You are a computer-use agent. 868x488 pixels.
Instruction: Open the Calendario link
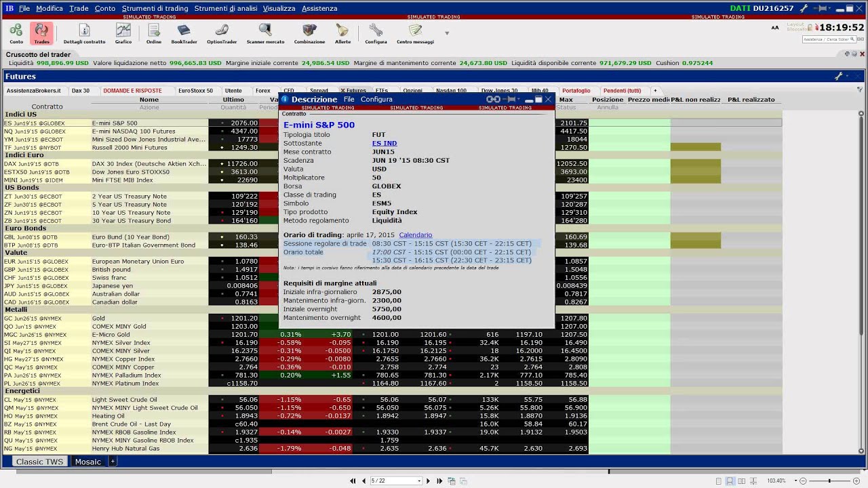(x=415, y=235)
